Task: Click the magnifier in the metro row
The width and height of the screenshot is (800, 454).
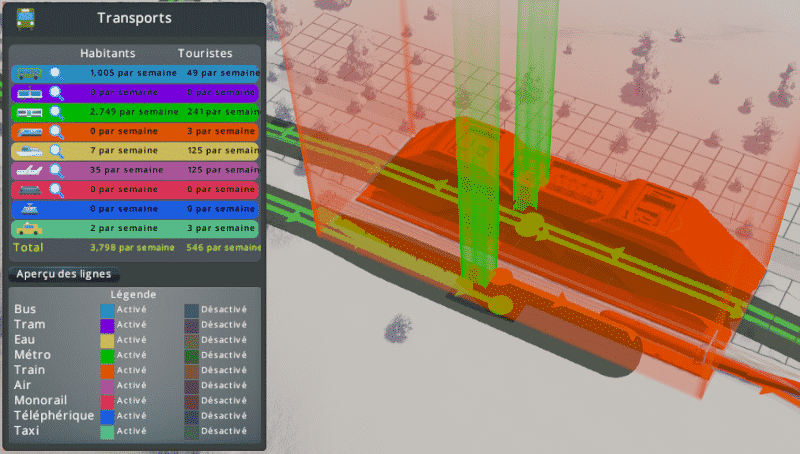Action: 56,112
